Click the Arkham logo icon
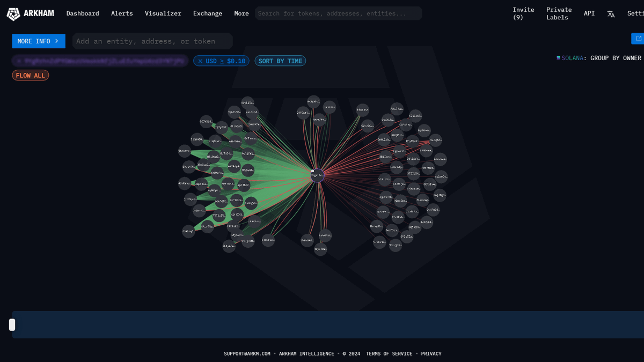Viewport: 644px width, 362px height. 13,14
